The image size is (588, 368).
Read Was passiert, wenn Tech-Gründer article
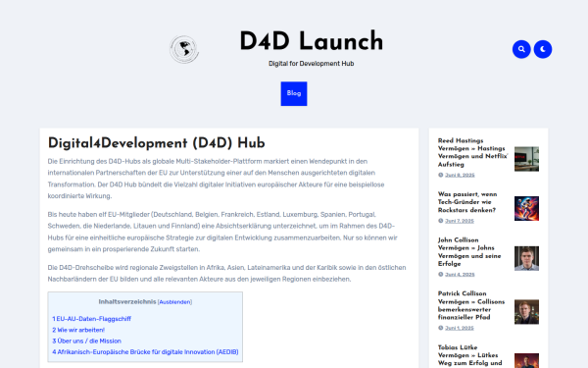[x=467, y=202]
